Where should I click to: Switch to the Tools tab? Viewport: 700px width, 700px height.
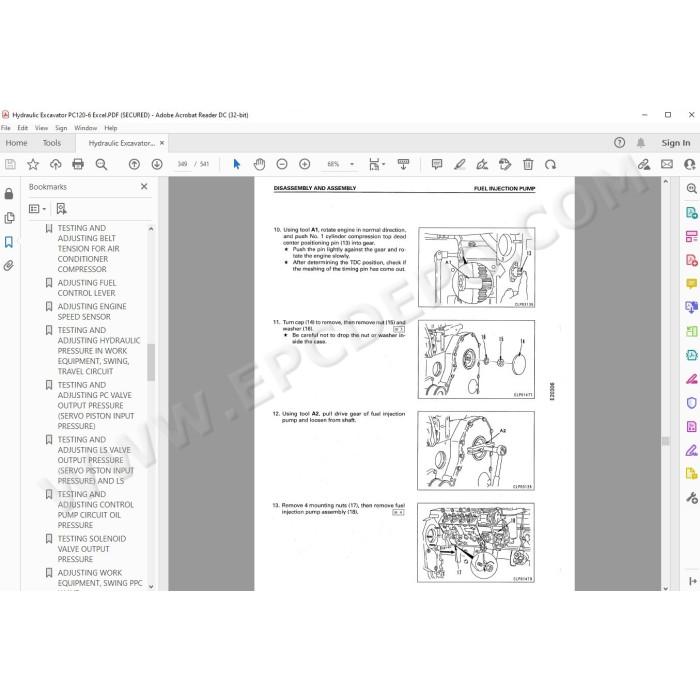click(52, 143)
